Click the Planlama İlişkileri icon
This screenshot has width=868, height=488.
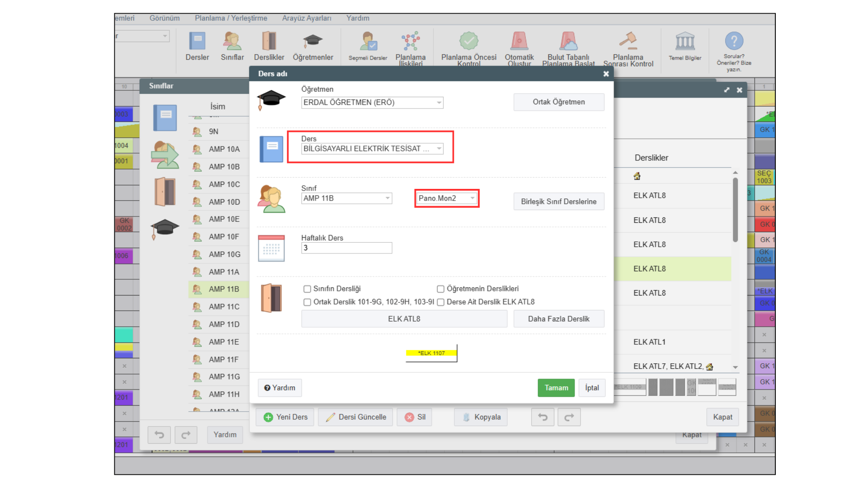[410, 42]
